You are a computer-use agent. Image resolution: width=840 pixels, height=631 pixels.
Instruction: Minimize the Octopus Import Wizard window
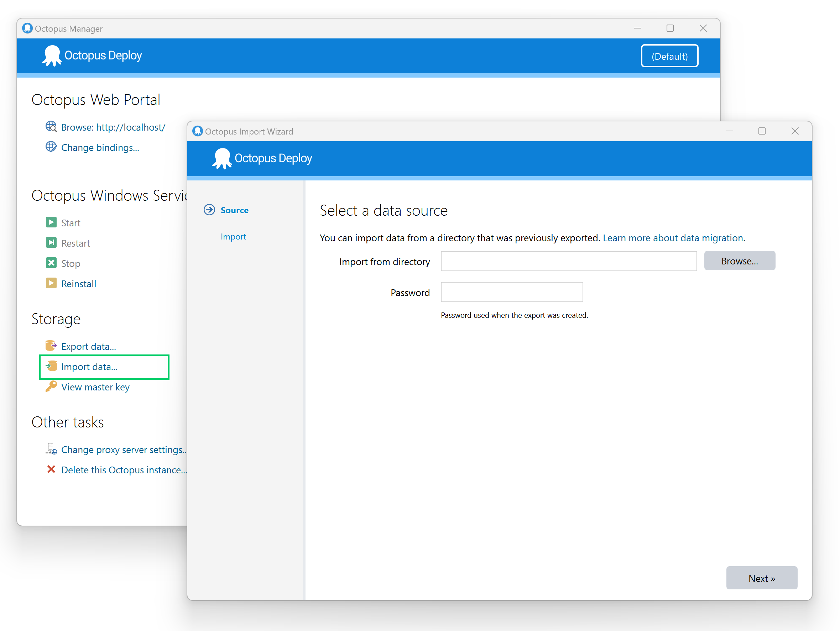point(729,131)
